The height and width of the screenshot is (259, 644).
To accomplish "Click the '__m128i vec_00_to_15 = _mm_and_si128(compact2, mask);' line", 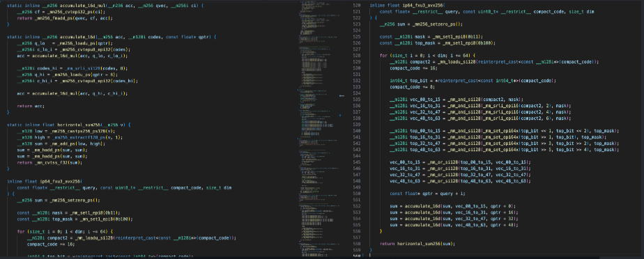I will 457,100.
